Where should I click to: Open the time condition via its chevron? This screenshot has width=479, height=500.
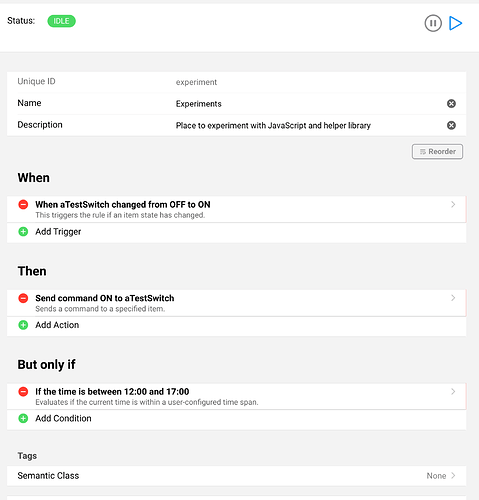(x=453, y=391)
